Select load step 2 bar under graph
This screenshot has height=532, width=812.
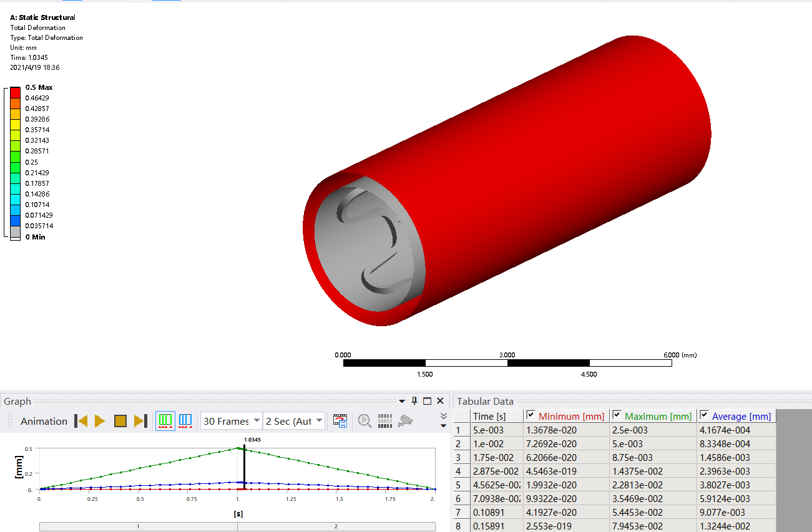[x=336, y=526]
